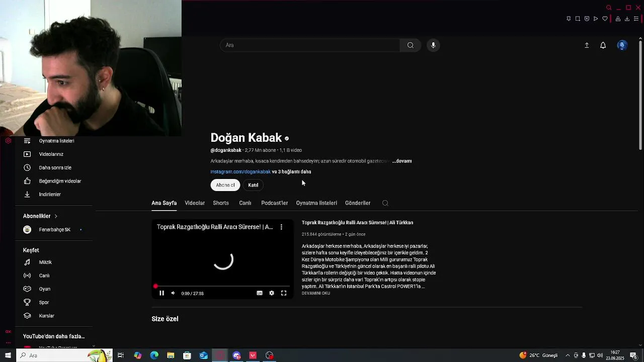Click the page scrollbar up arrow
The width and height of the screenshot is (644, 362).
click(640, 38)
